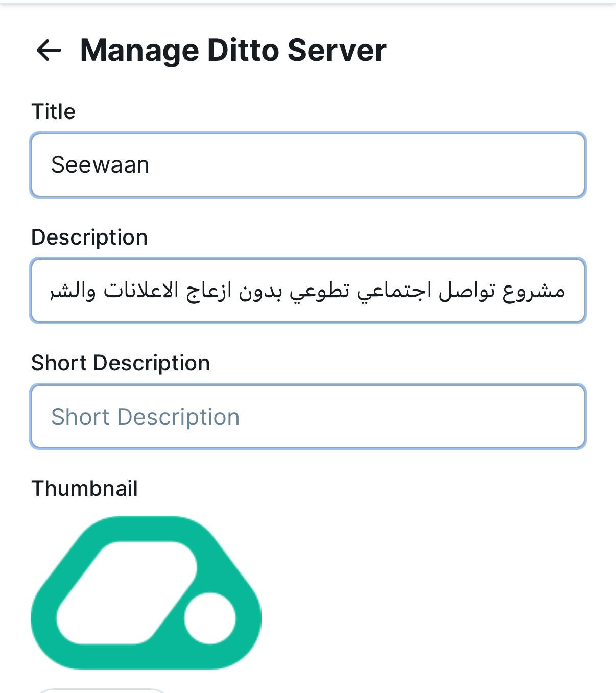Screen dimensions: 616x693
Task: Click the green Ditto logo thumbnail
Action: [146, 592]
